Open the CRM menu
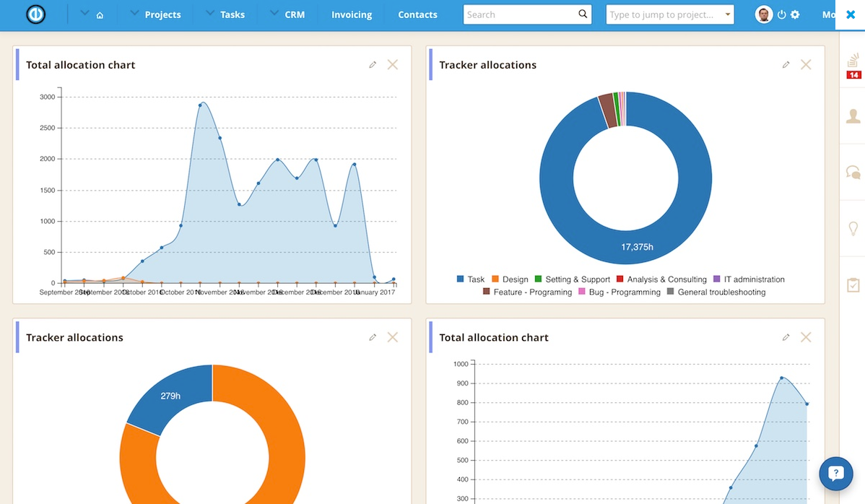This screenshot has width=865, height=504. tap(295, 15)
